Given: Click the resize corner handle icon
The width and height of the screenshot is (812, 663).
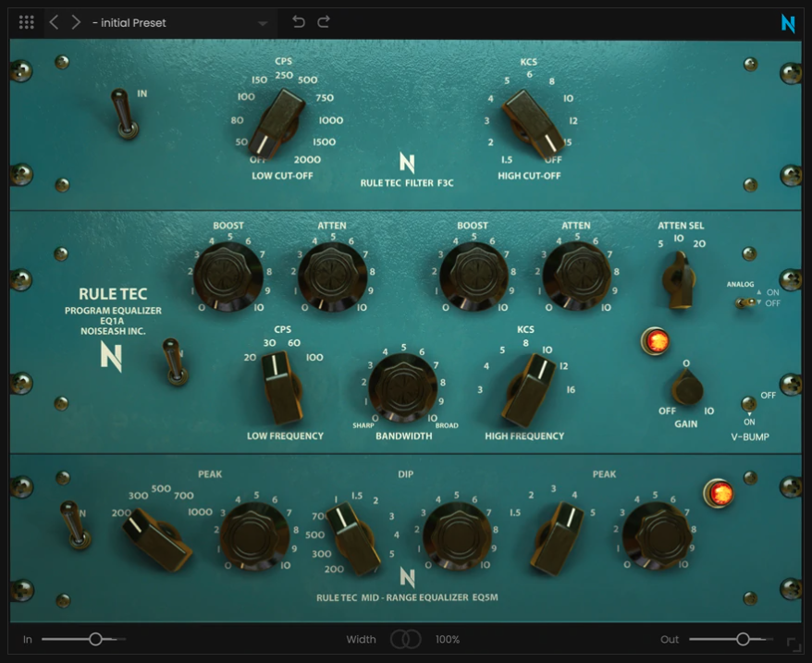Looking at the screenshot, I should [x=794, y=645].
